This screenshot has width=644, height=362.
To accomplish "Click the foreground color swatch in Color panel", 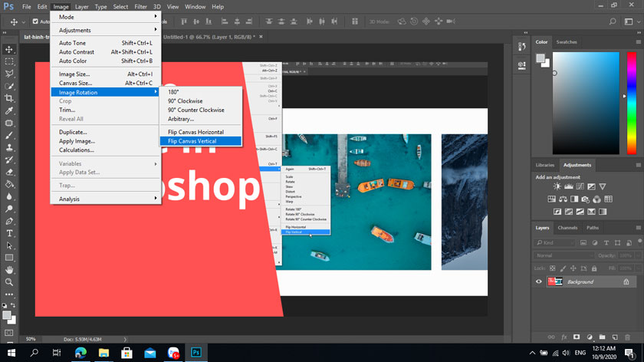I will click(x=540, y=58).
